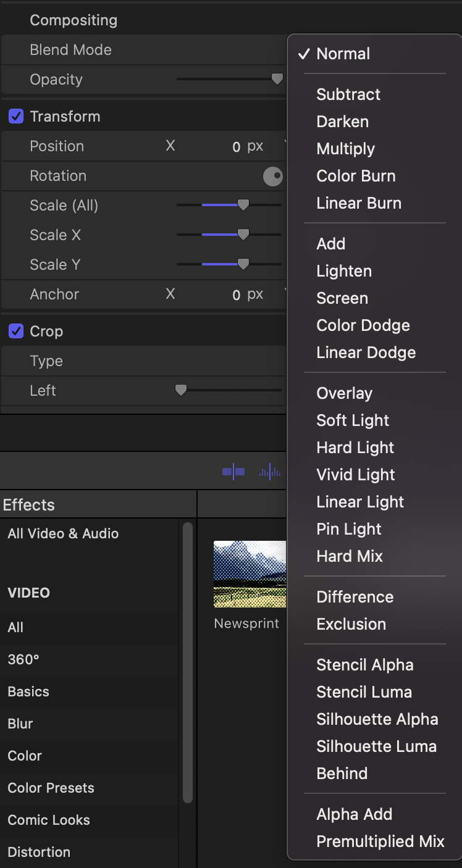This screenshot has height=868, width=462.
Task: Open the Basics effects category
Action: click(28, 691)
